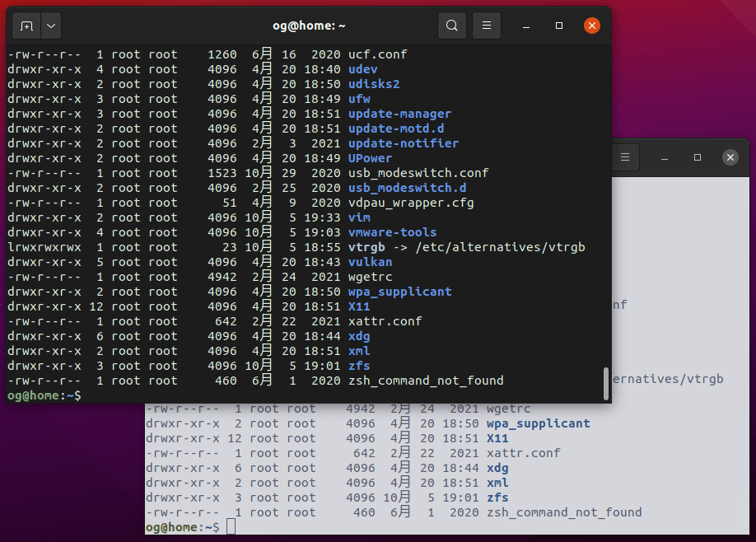Click 'vdpau_wrapper.cfg' file name
The height and width of the screenshot is (542, 756).
click(x=411, y=203)
